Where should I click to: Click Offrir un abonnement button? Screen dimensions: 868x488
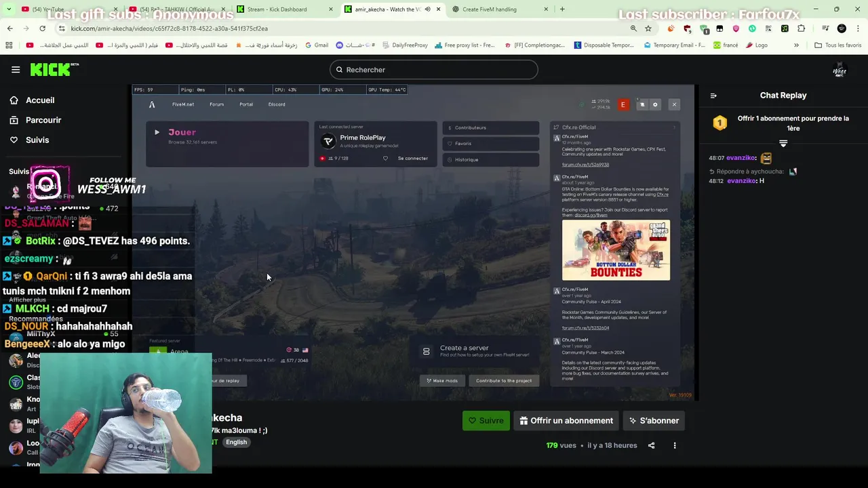566,420
